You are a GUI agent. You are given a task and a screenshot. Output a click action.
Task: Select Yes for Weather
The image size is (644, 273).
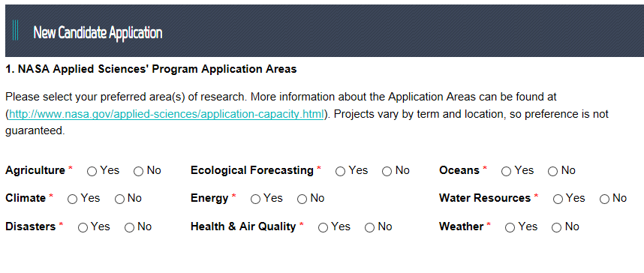510,228
